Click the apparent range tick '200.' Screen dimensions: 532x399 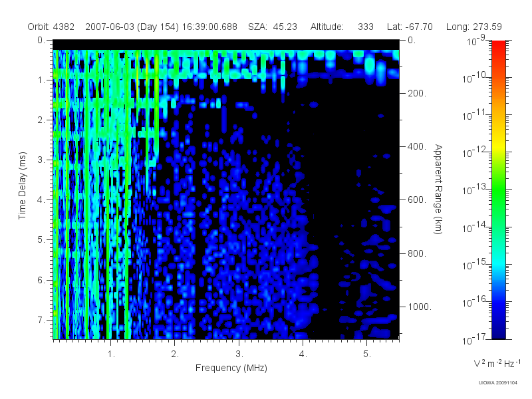pos(417,93)
